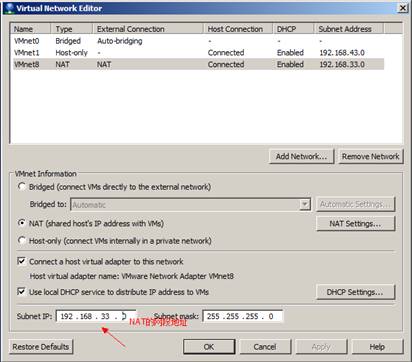Click the Virtual Network Editor title bar icon
The height and width of the screenshot is (362, 412).
click(x=10, y=8)
